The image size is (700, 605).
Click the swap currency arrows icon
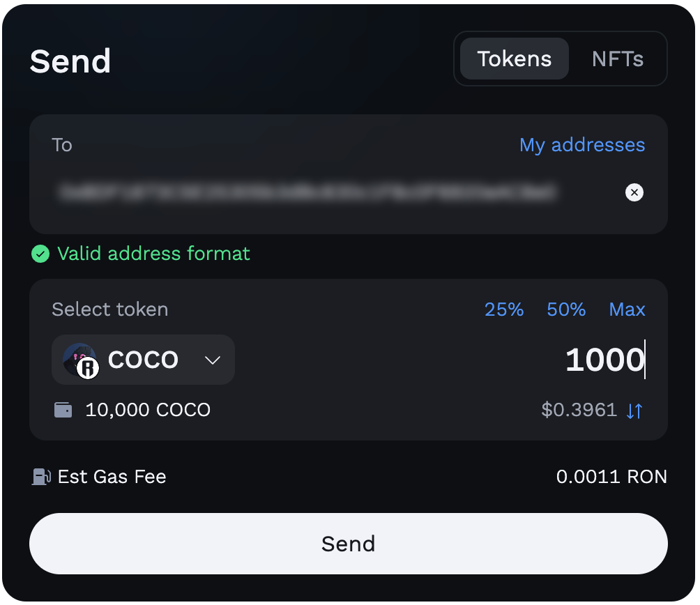634,411
